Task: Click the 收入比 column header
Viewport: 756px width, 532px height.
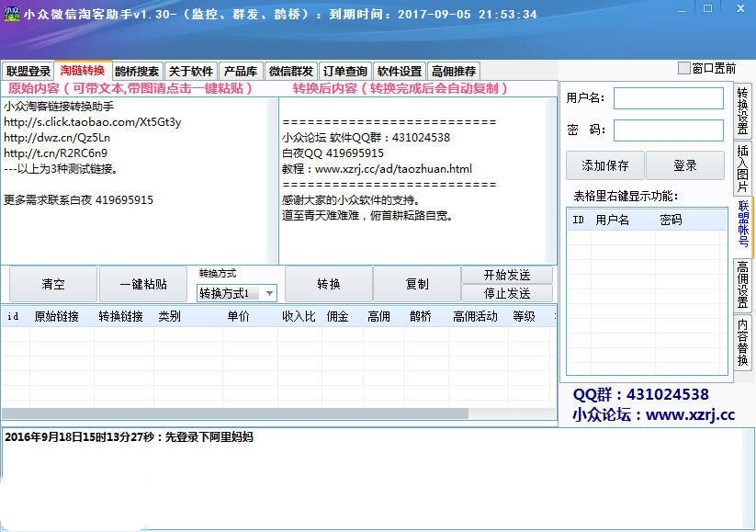Action: pyautogui.click(x=299, y=316)
